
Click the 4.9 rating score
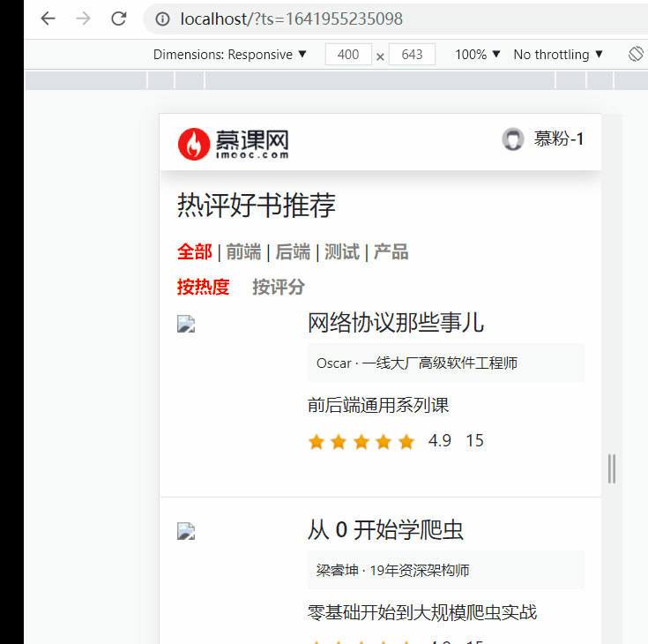coord(440,441)
